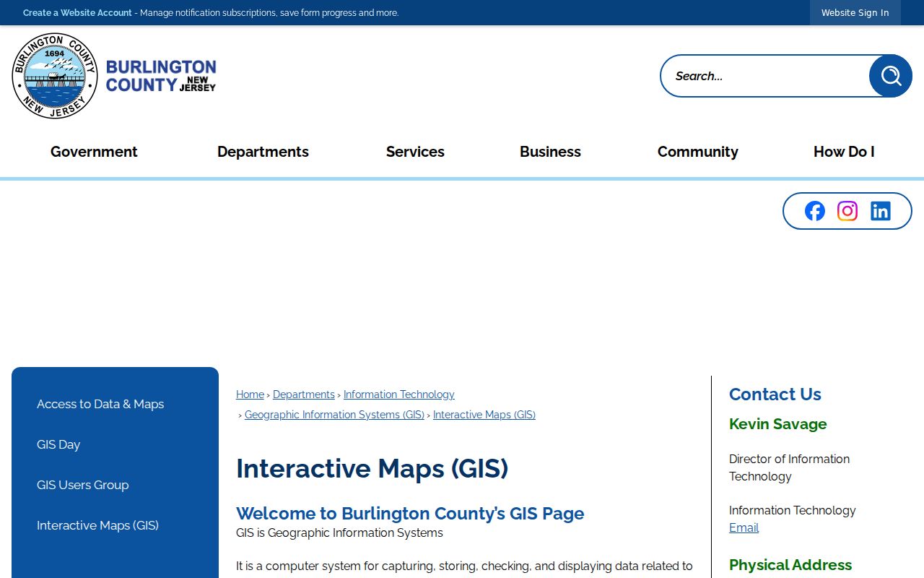The width and height of the screenshot is (924, 578).
Task: Open the Instagram social icon
Action: tap(847, 211)
